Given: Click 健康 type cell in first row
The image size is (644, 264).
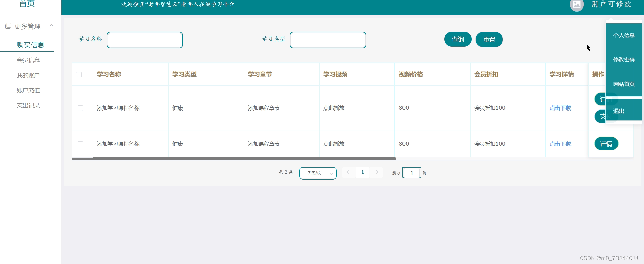Looking at the screenshot, I should click(x=178, y=108).
